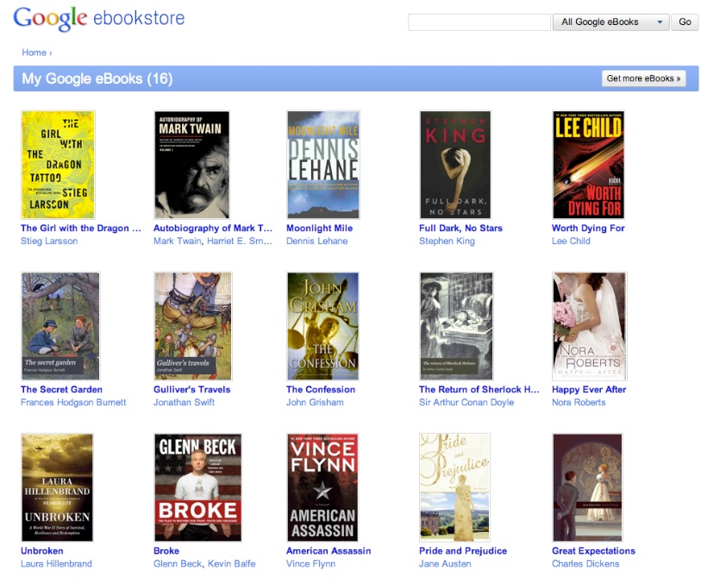Viewport: 701px width, 588px height.
Task: Open Full Dark, No Stars cover image
Action: (454, 164)
